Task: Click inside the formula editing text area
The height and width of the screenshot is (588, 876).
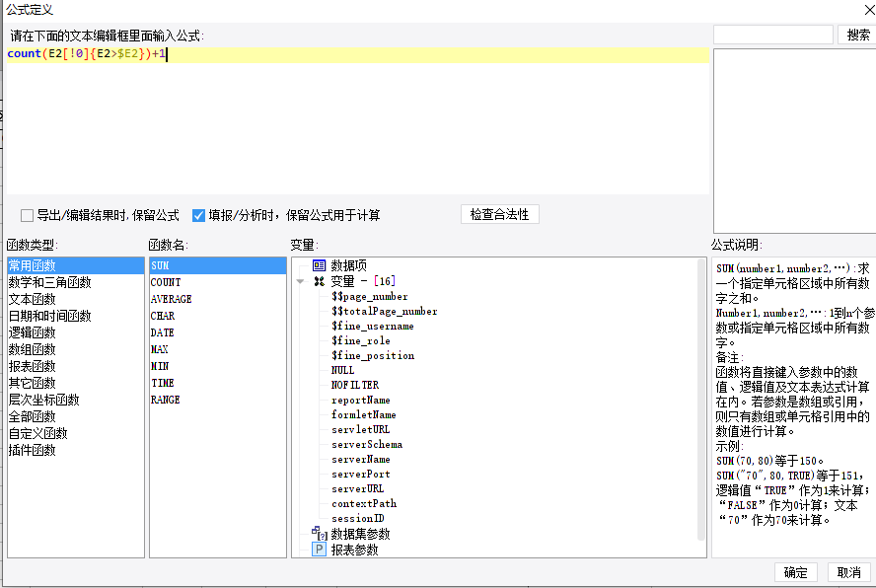Action: tap(357, 121)
